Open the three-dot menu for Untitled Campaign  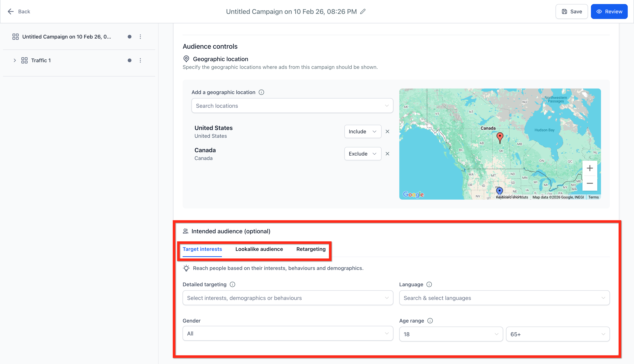coord(140,36)
